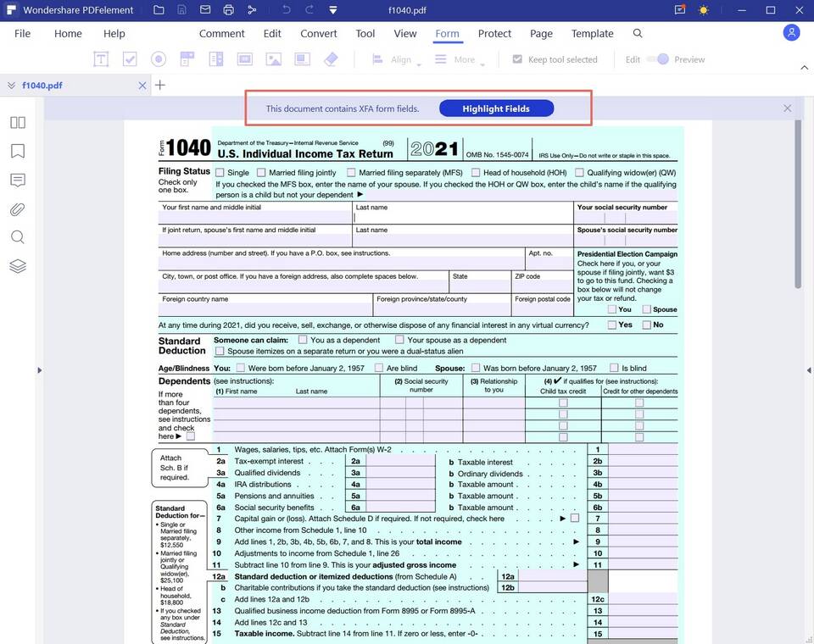Open the Attachments paperclip panel
814x644 pixels.
[x=18, y=209]
